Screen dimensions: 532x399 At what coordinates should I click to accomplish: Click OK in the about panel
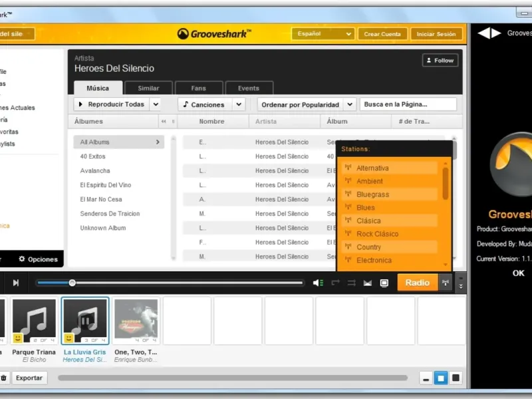click(518, 273)
